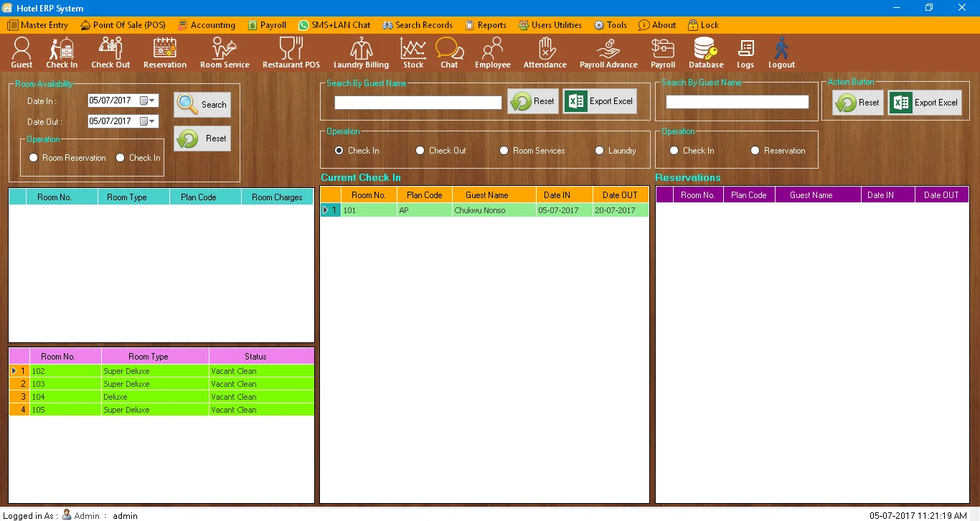Open the Guest toolbar icon

click(x=22, y=53)
